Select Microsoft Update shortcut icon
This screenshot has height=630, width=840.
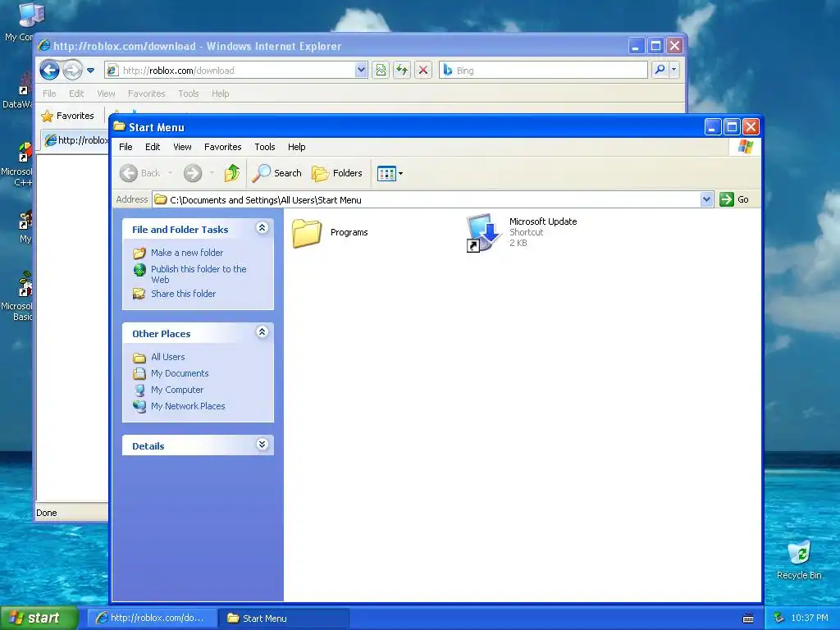[482, 232]
